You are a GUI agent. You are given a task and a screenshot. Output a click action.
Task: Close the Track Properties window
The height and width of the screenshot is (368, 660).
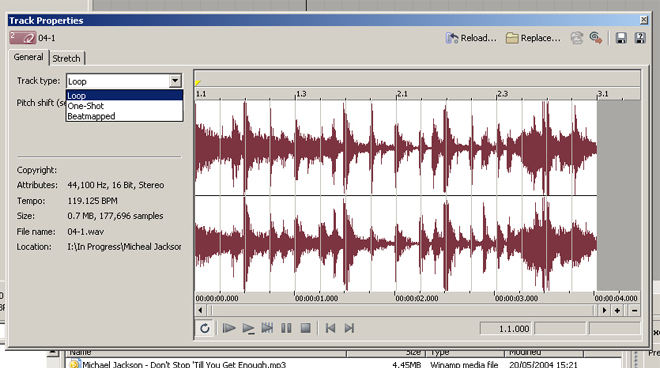pyautogui.click(x=644, y=20)
